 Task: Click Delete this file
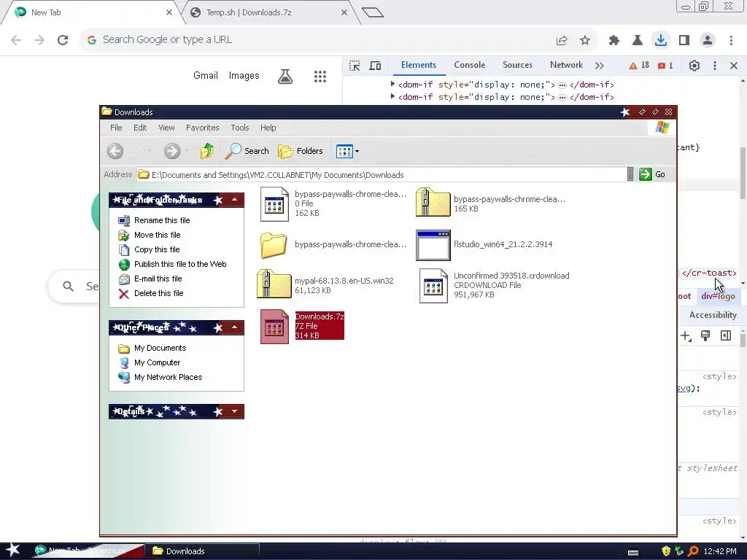[x=158, y=293]
